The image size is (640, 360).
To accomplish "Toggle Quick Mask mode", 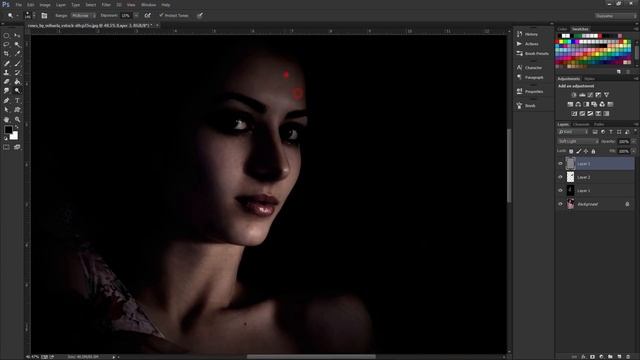I will point(7,147).
